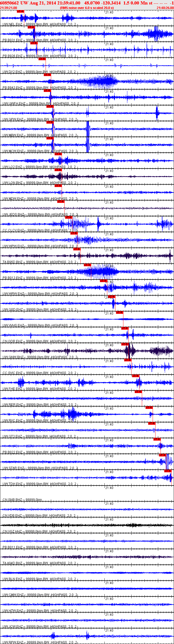Select the PB.B031 EHZ station label

click(12, 40)
